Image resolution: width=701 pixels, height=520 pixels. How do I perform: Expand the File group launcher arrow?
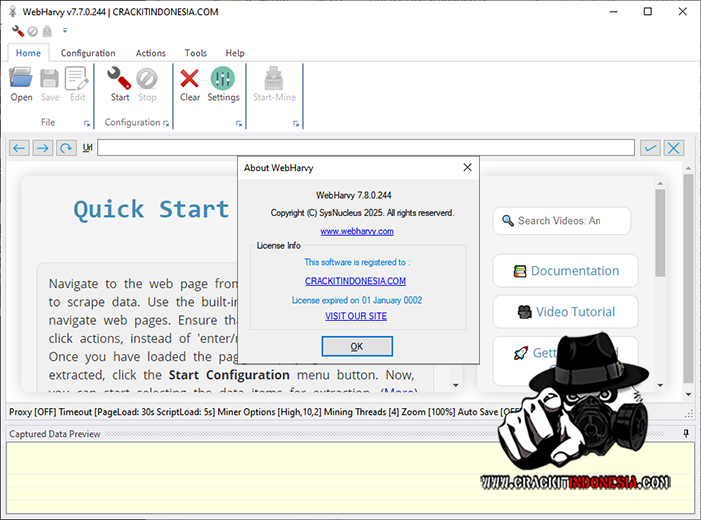click(87, 124)
